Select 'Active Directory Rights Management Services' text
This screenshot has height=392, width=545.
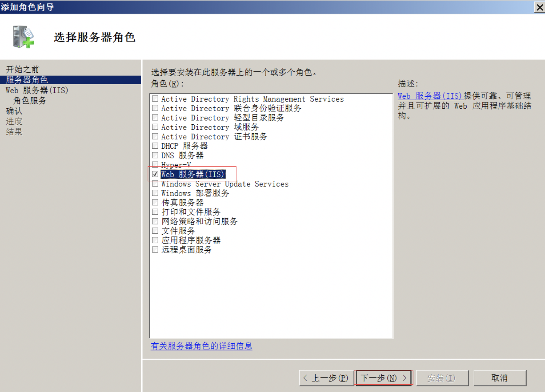252,99
